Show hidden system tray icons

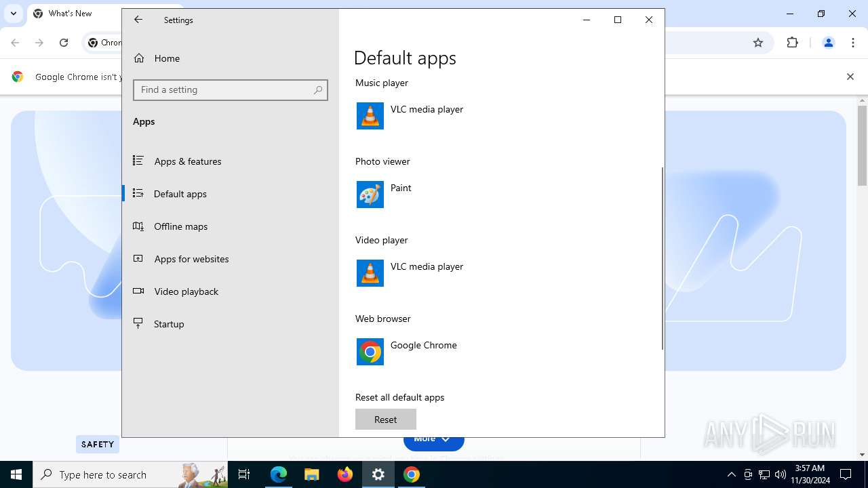(731, 474)
